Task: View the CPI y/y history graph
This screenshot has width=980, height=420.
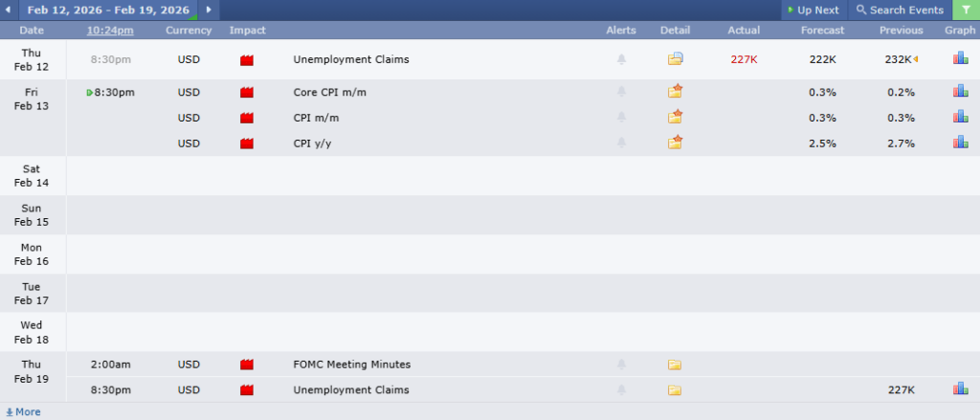Action: (960, 143)
